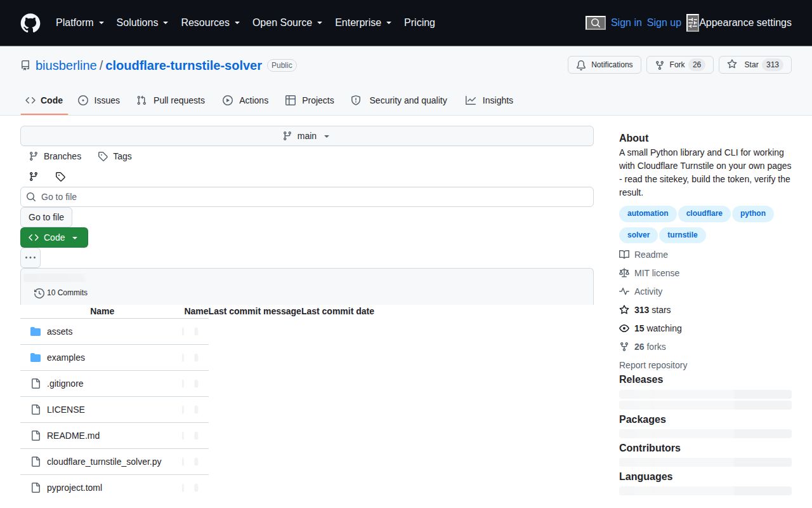The image size is (812, 508).
Task: Click the file icon beside pyproject.toml
Action: point(36,488)
